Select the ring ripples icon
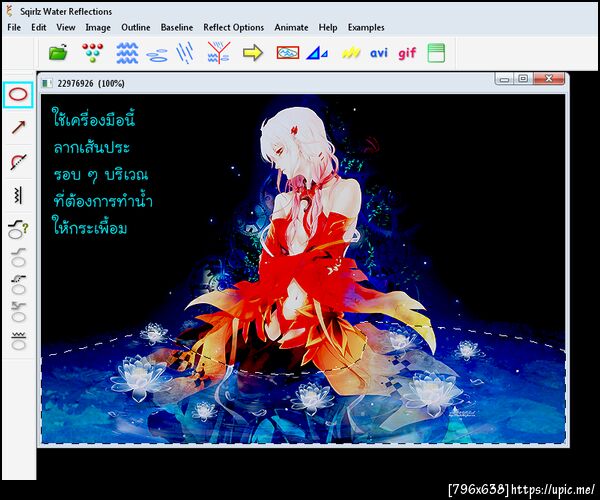Image resolution: width=600 pixels, height=500 pixels. [157, 55]
